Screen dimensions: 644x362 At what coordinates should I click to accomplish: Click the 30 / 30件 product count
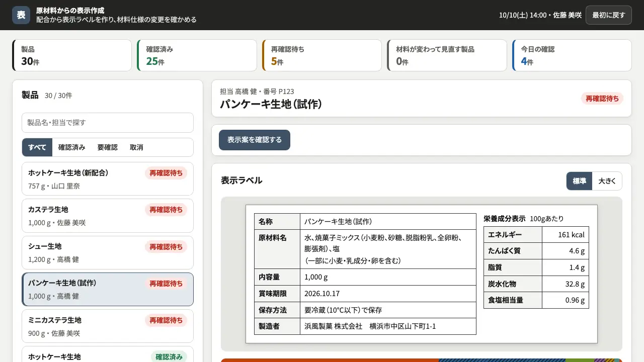click(x=58, y=96)
